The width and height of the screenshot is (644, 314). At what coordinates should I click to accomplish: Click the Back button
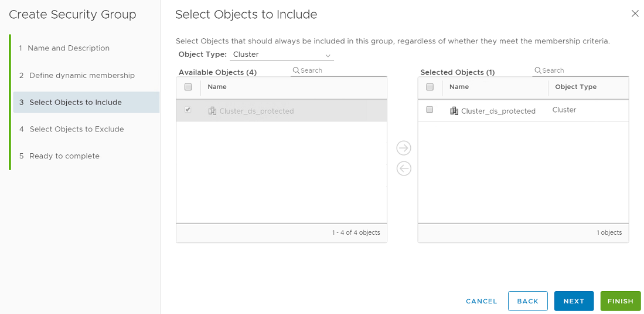527,301
